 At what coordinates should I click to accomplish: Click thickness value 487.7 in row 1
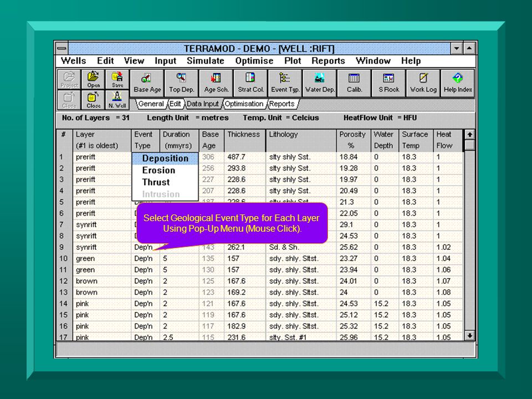(x=236, y=157)
